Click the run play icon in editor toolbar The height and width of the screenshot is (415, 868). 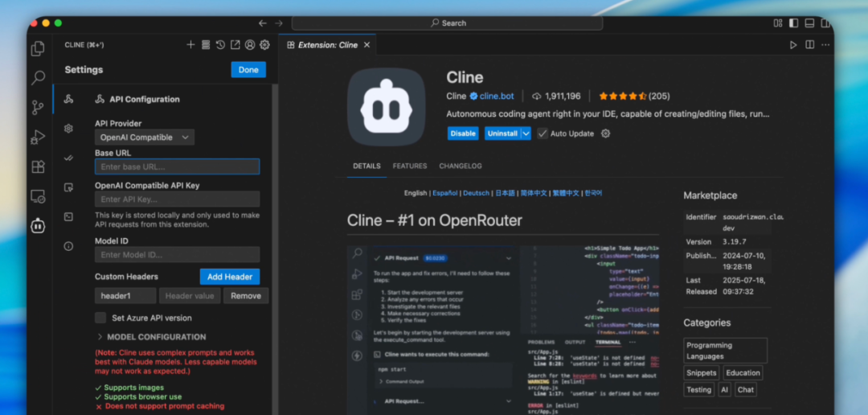point(793,45)
